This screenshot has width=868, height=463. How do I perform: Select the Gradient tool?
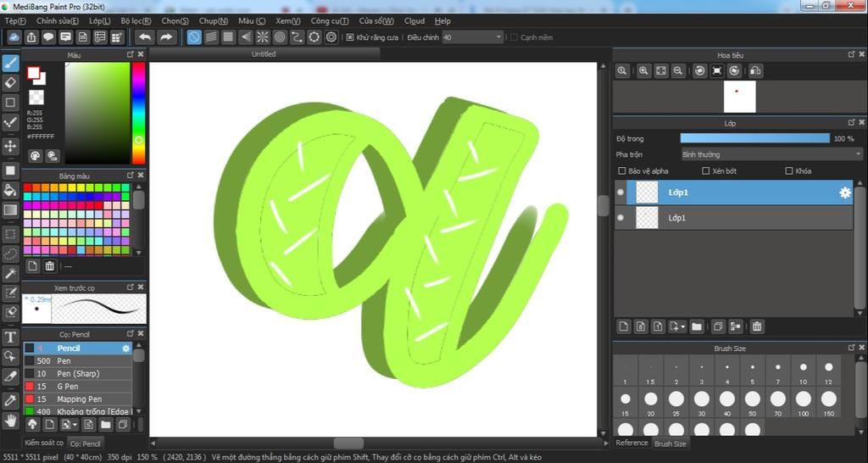[10, 210]
